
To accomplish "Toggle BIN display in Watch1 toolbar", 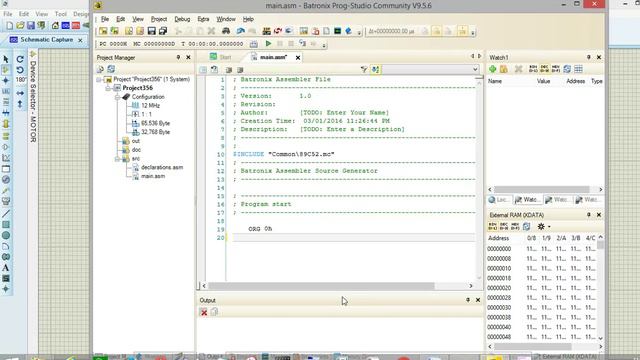I will tap(533, 69).
